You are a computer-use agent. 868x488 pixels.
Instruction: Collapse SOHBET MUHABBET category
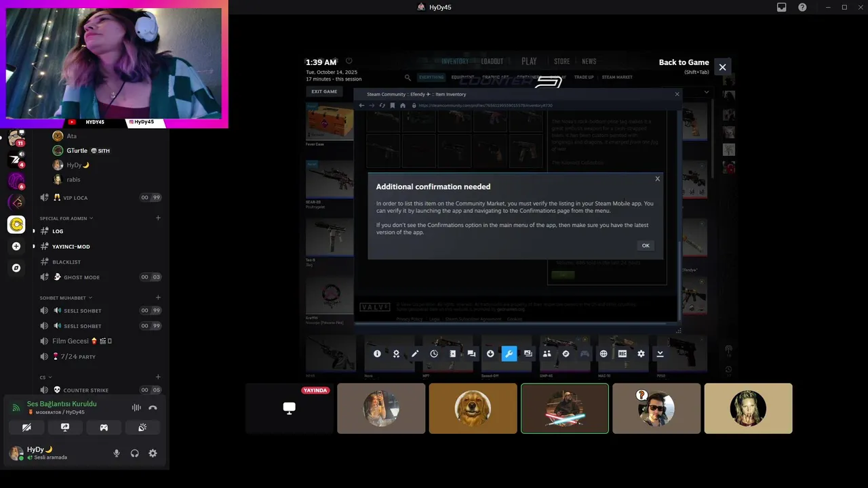coord(66,298)
